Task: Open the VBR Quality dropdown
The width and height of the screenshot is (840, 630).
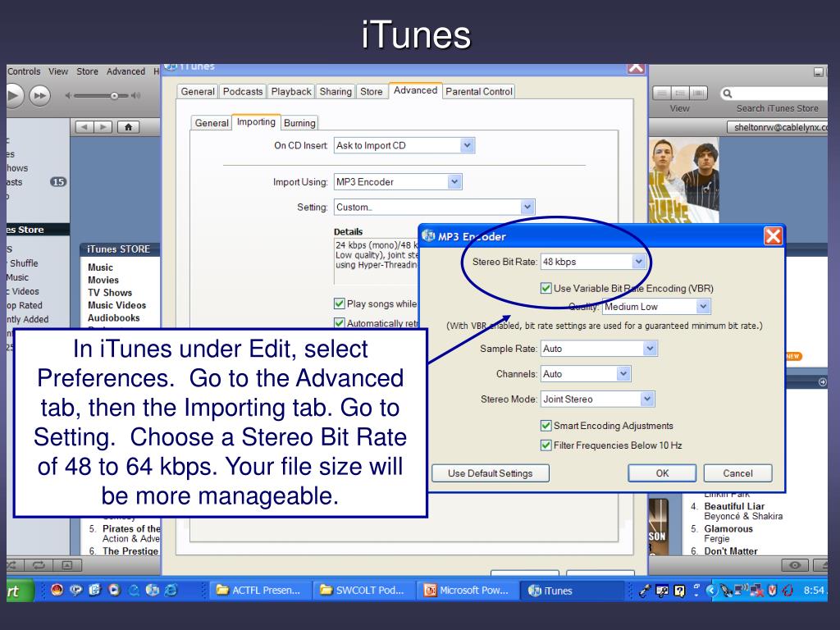Action: 656,307
